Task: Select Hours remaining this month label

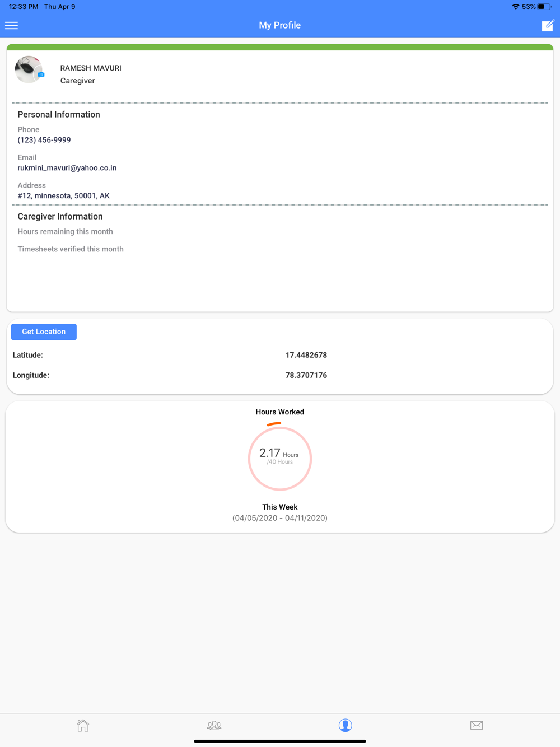Action: [x=65, y=231]
